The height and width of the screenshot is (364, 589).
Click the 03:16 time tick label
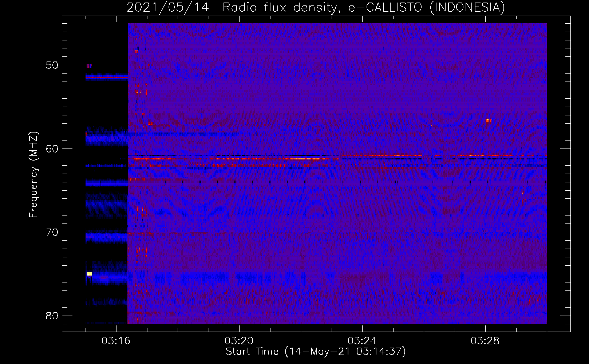click(116, 341)
